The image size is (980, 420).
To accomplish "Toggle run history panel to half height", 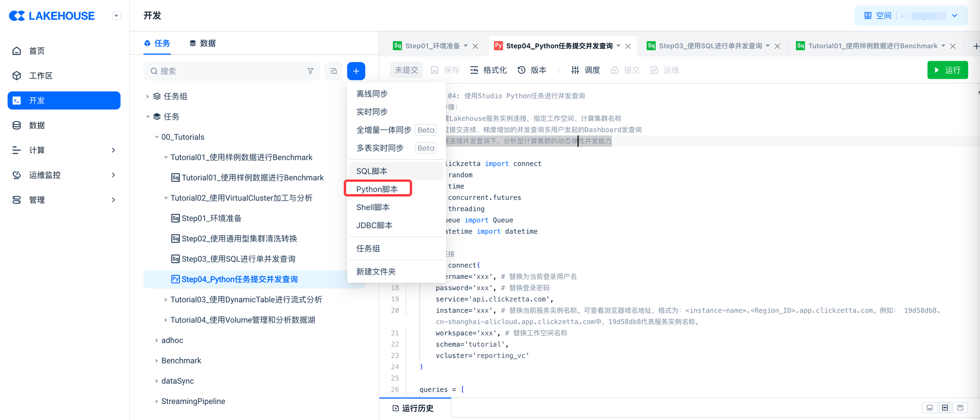I will [x=945, y=408].
